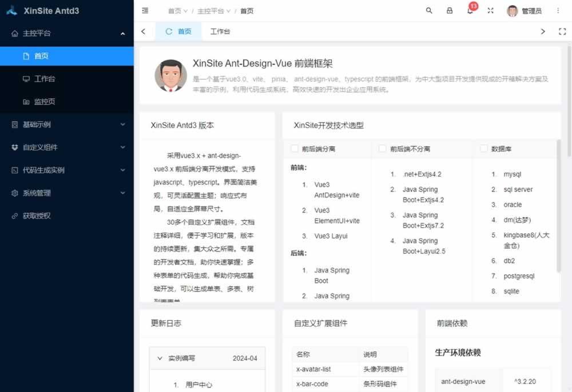
Task: Expand the 系统管理 submenu chevron
Action: point(122,193)
